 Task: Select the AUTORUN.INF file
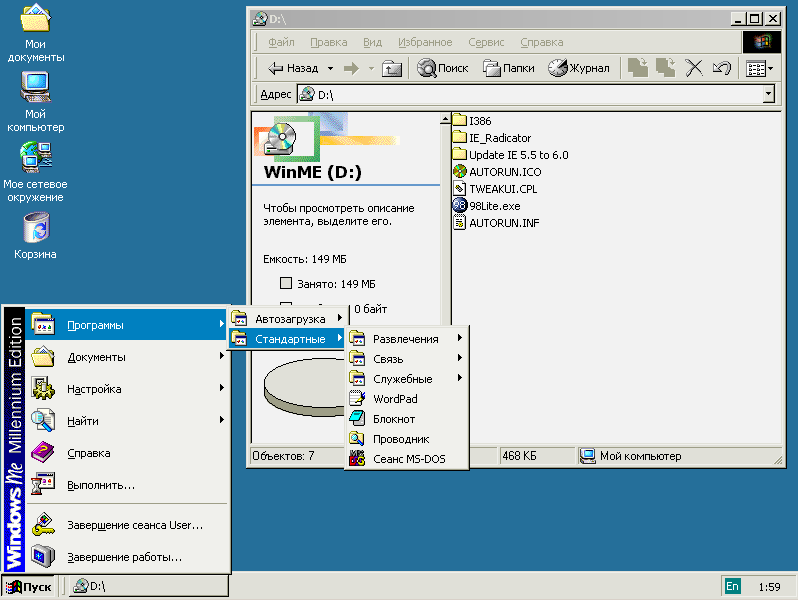click(496, 223)
